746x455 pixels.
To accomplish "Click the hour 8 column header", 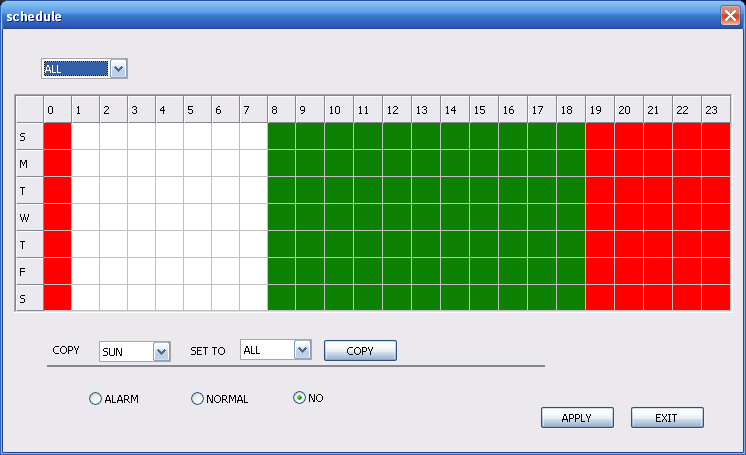I will [282, 109].
